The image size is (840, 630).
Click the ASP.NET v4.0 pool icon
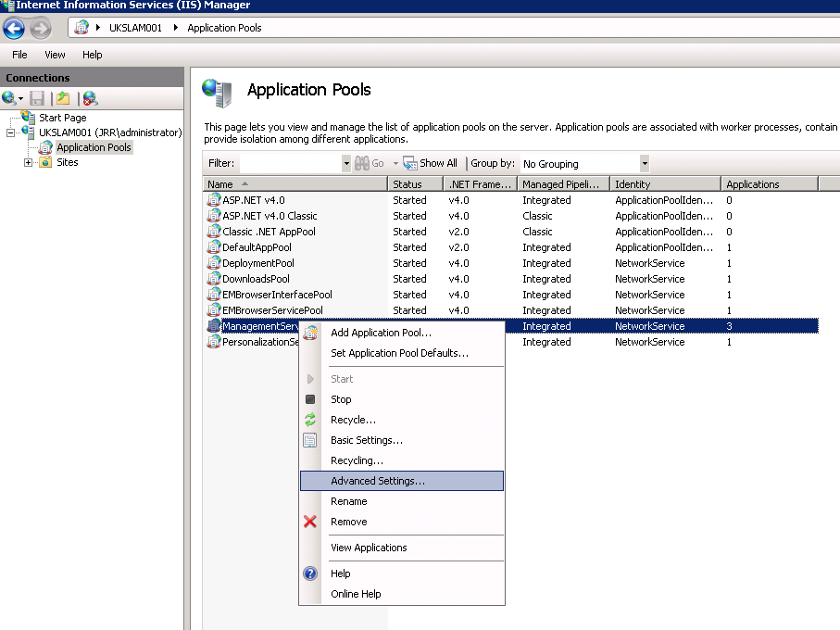(x=214, y=200)
